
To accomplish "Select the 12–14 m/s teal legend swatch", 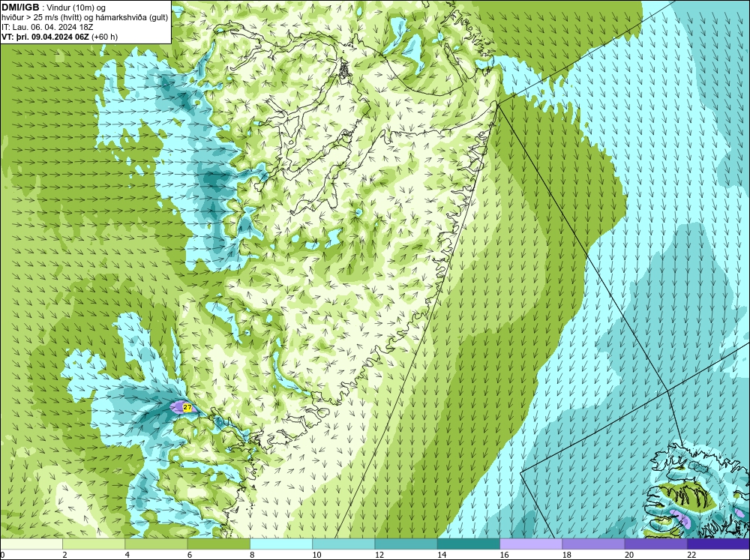I will (406, 544).
